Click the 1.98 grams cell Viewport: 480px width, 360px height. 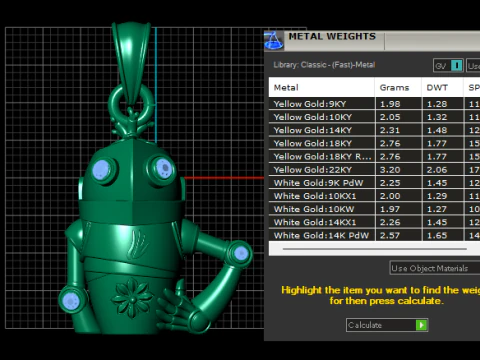click(399, 104)
